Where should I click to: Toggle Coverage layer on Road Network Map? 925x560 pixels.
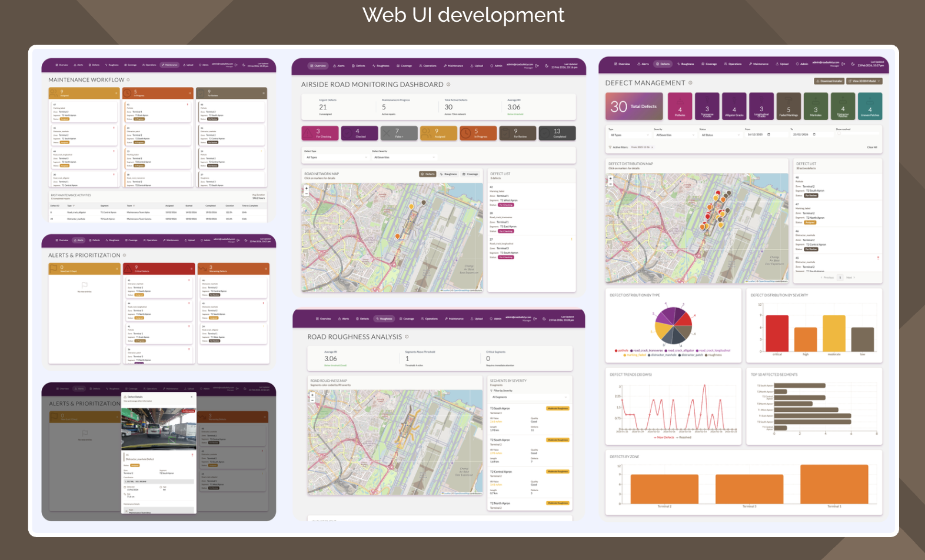pyautogui.click(x=470, y=174)
